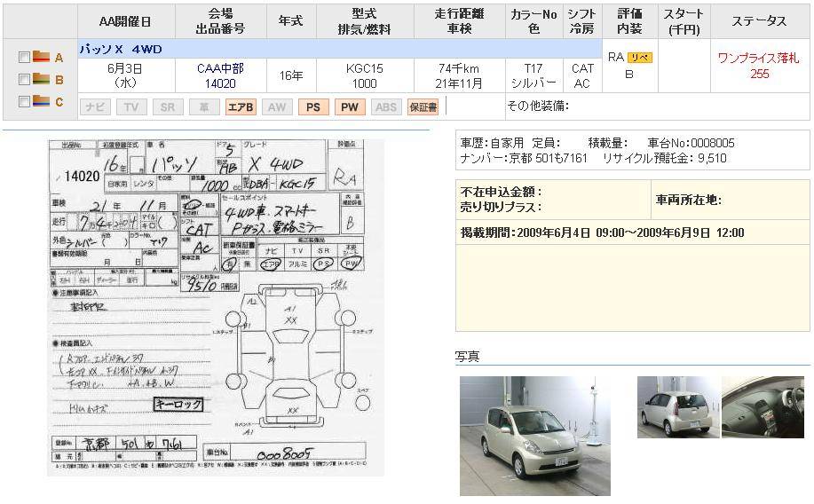This screenshot has width=814, height=504.
Task: Click the AA開催日 column header
Action: [x=126, y=22]
